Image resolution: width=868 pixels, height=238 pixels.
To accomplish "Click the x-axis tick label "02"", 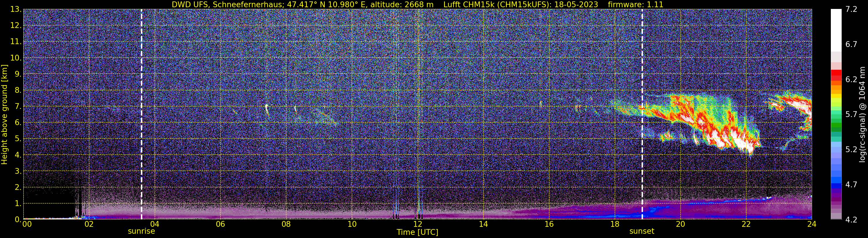I will point(89,224).
